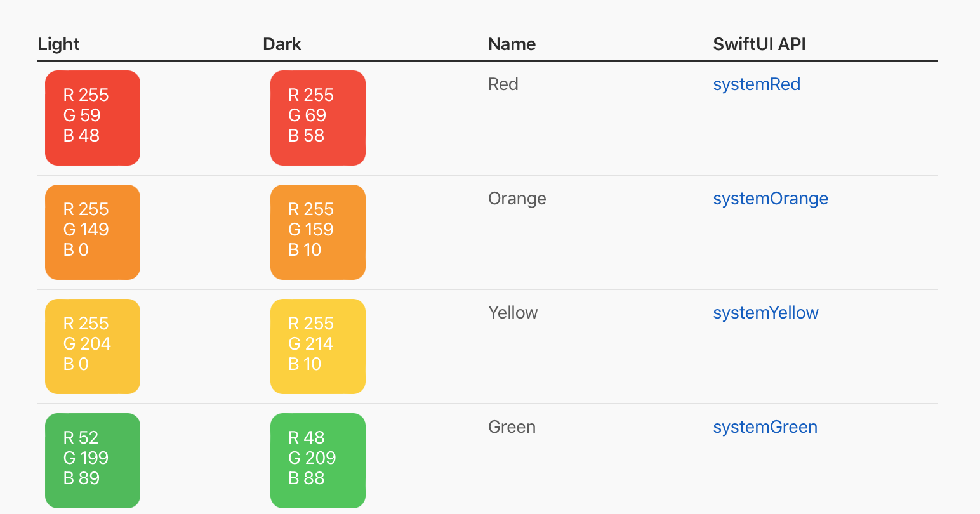Click the Green name text
980x514 pixels.
512,427
